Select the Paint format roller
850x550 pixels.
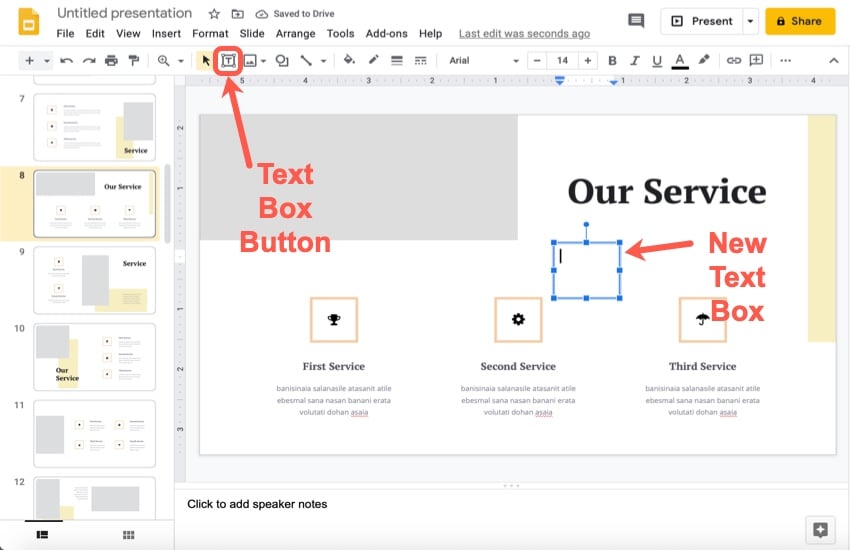tap(133, 61)
